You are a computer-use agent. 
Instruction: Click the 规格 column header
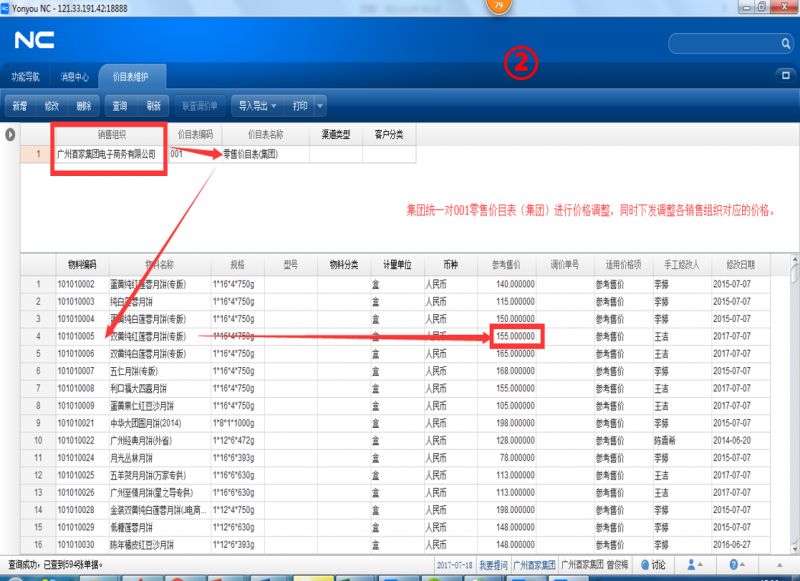pyautogui.click(x=237, y=265)
